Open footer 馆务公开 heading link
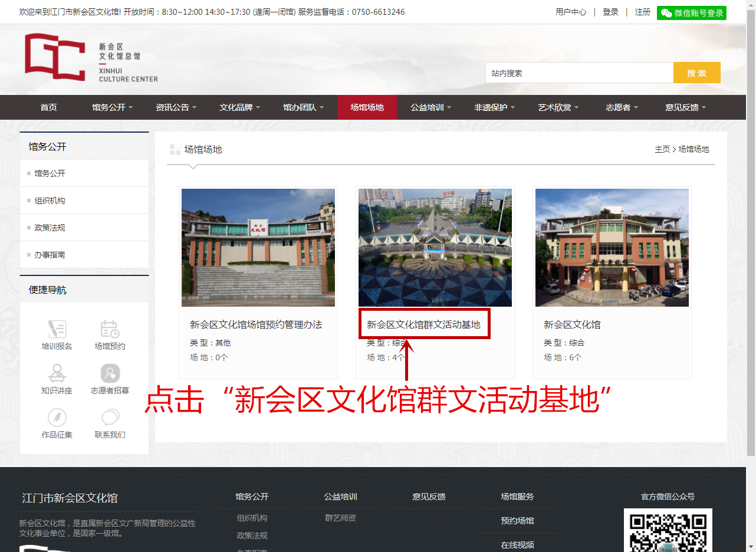 pyautogui.click(x=252, y=497)
